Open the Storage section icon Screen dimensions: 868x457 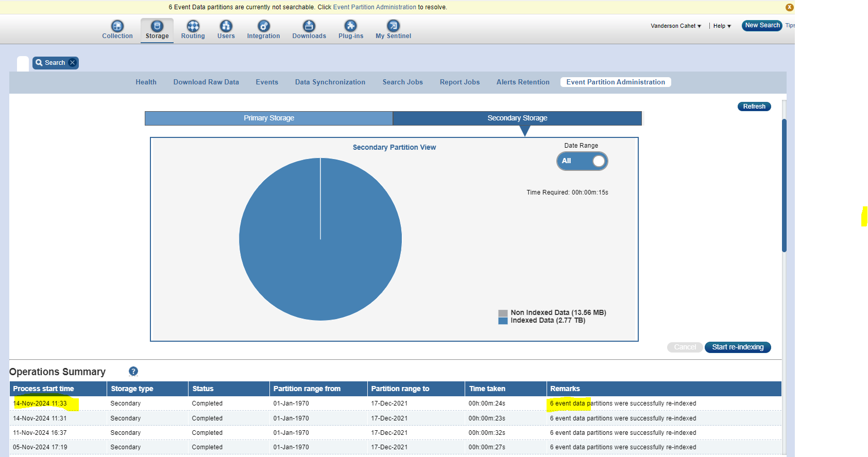click(x=157, y=26)
